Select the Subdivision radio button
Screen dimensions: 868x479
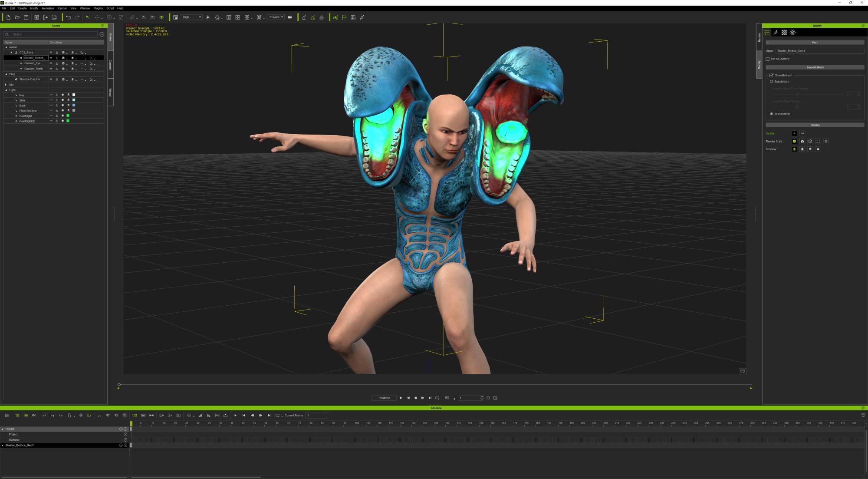[771, 82]
